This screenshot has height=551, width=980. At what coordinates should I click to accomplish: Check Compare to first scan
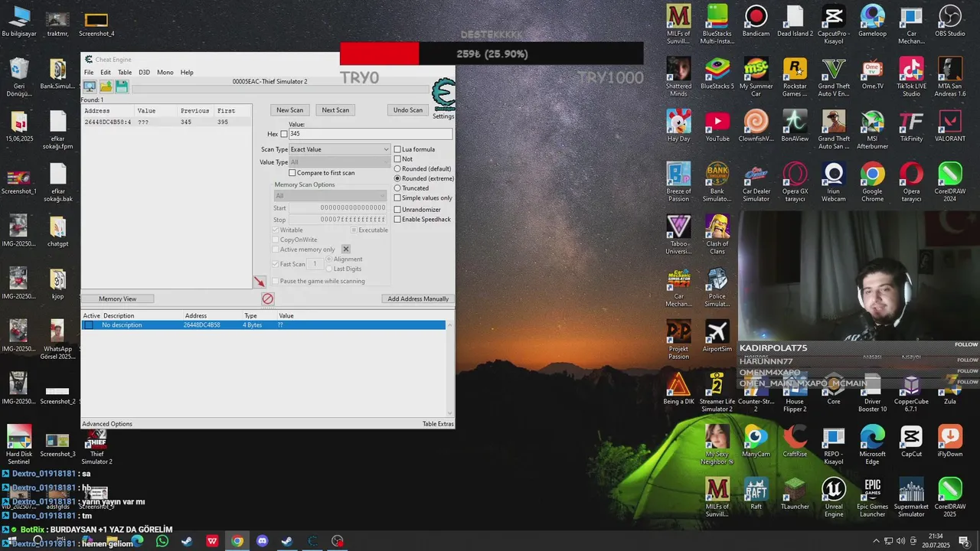(292, 173)
